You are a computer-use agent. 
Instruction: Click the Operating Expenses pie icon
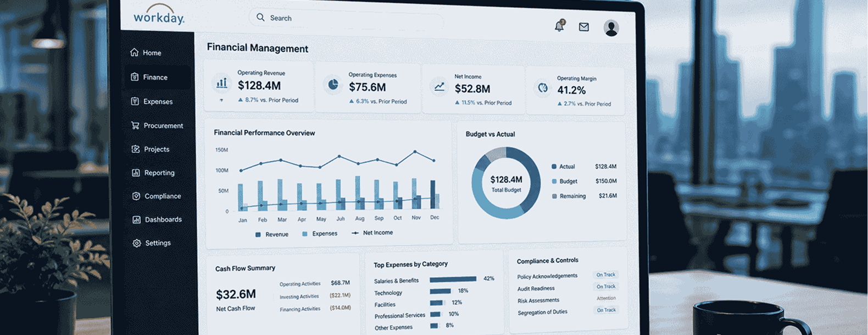pos(333,85)
